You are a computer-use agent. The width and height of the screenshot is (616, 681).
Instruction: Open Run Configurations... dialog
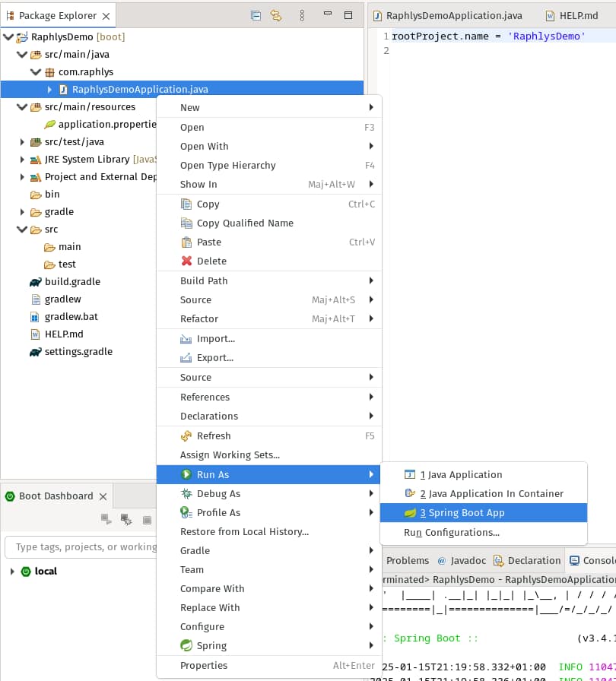tap(451, 533)
